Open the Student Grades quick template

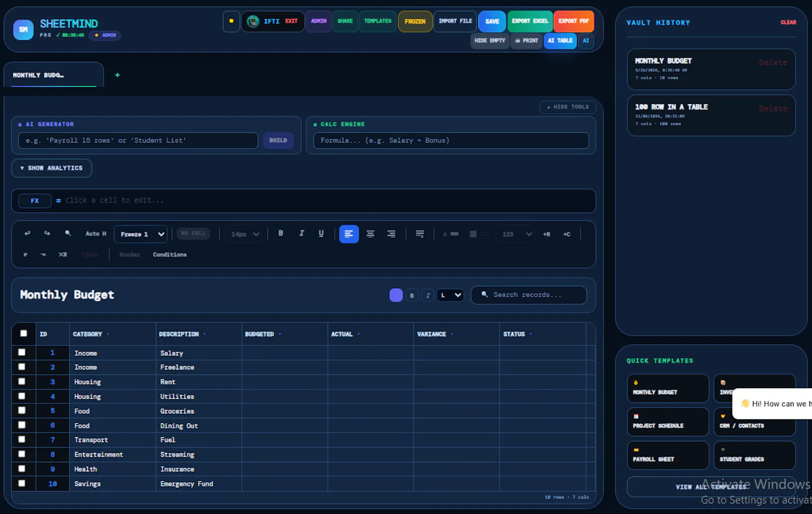click(x=755, y=455)
